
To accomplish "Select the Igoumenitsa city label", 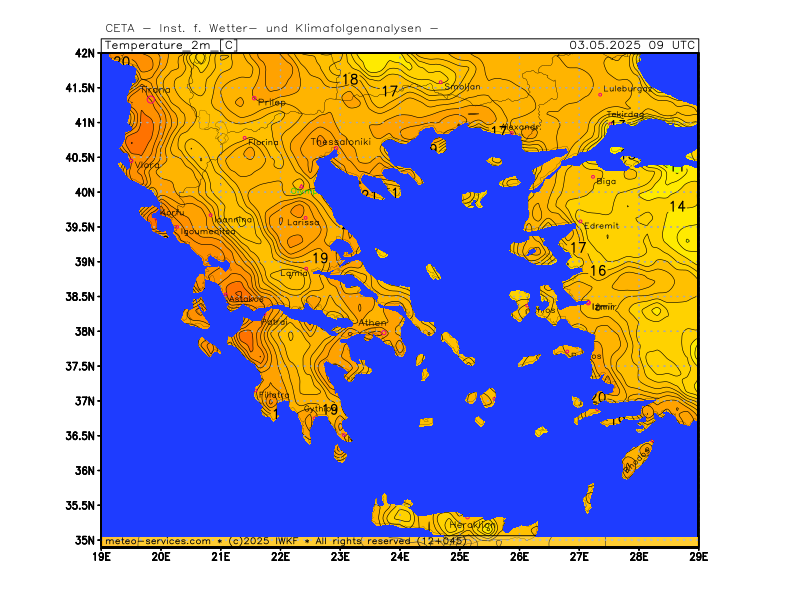I will (208, 232).
